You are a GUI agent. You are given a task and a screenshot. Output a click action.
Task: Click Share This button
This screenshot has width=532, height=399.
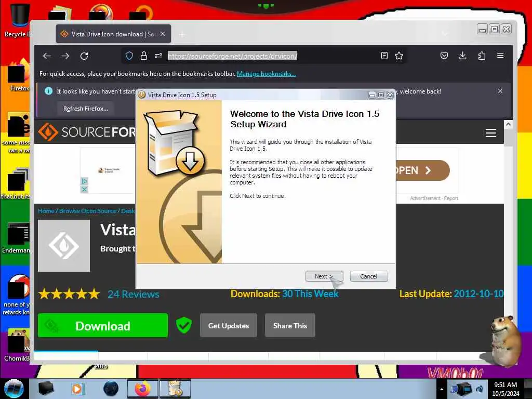[290, 325]
